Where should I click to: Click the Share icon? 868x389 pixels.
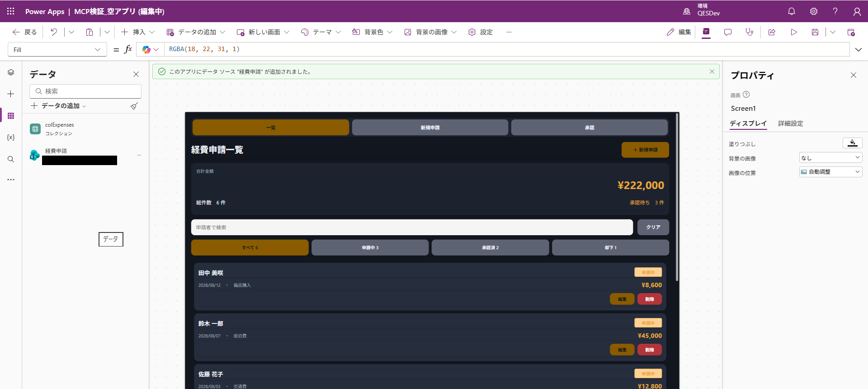coord(772,32)
